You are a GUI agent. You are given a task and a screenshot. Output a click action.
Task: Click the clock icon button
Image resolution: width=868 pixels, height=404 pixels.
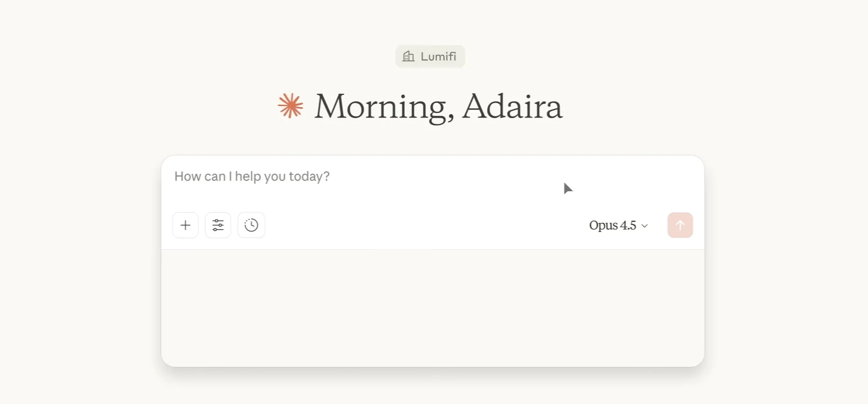coord(251,225)
